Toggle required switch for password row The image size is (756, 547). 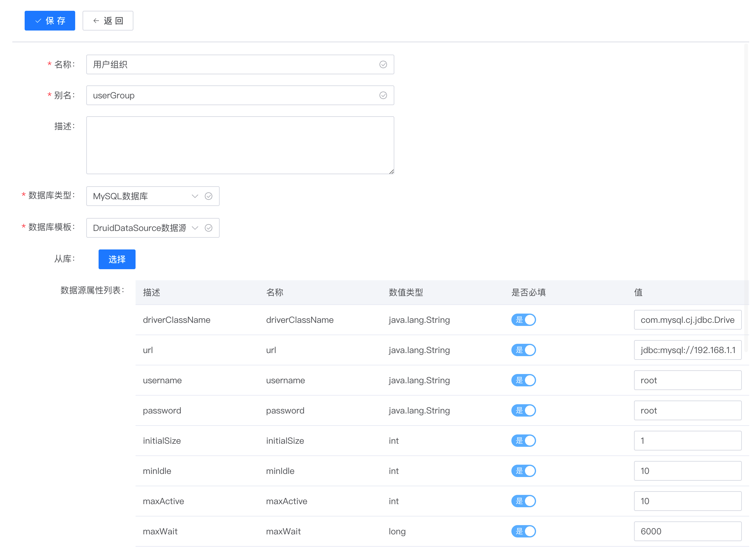click(523, 410)
